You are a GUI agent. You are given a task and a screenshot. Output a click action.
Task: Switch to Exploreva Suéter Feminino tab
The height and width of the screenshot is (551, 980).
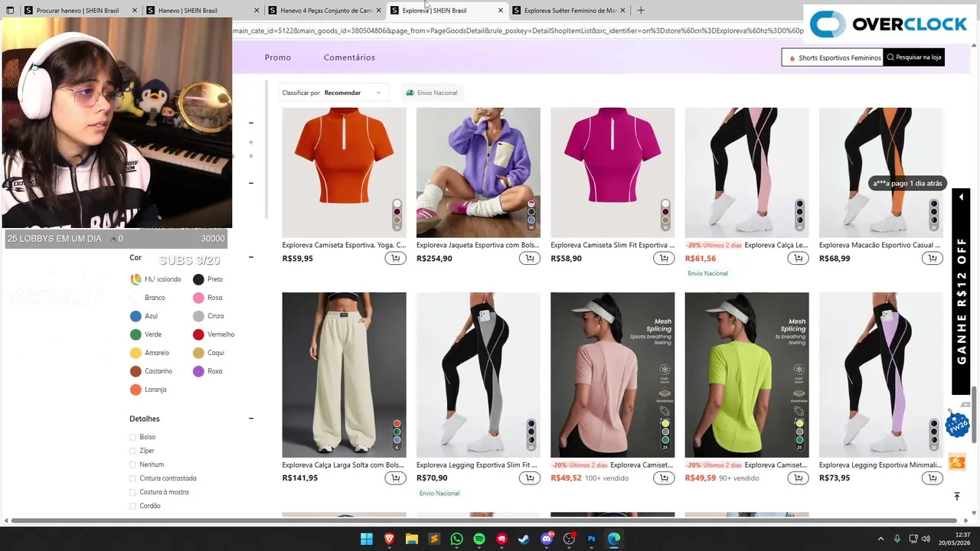[570, 10]
